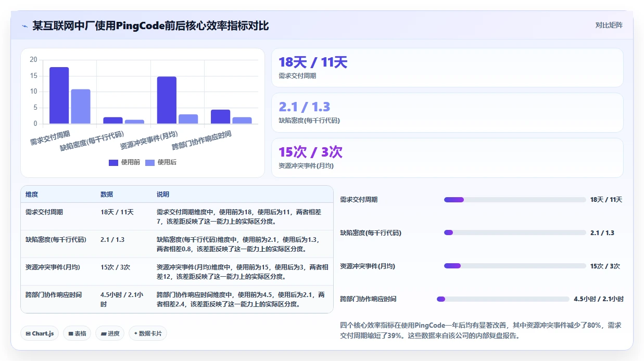The width and height of the screenshot is (644, 361).
Task: Click 缺陷密度 caption under the 2.1 card value
Action: click(309, 120)
